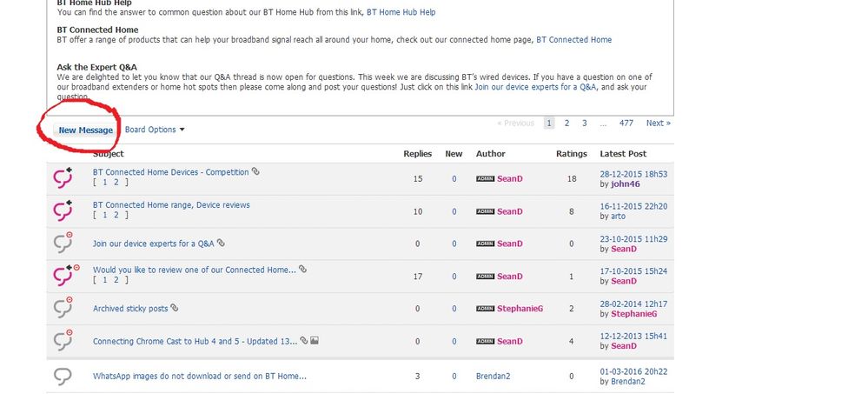Image resolution: width=868 pixels, height=394 pixels.
Task: Click thread icon for BT Connected Home range, Device reviews
Action: click(x=63, y=210)
